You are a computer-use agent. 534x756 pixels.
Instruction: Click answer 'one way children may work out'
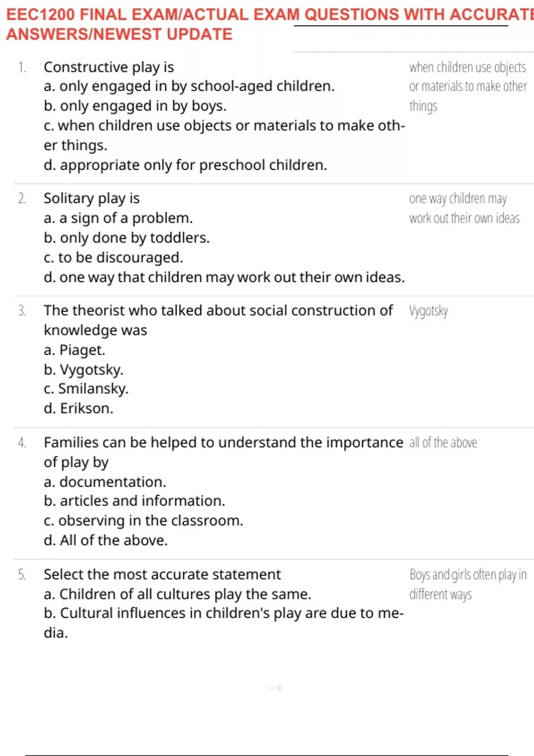tap(465, 208)
